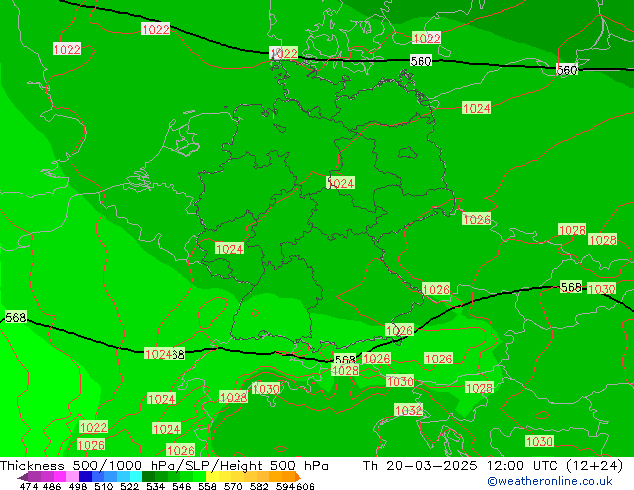Click the 1022 label at the top-left of the map
Screen dimensions: 634x490
(x=67, y=49)
